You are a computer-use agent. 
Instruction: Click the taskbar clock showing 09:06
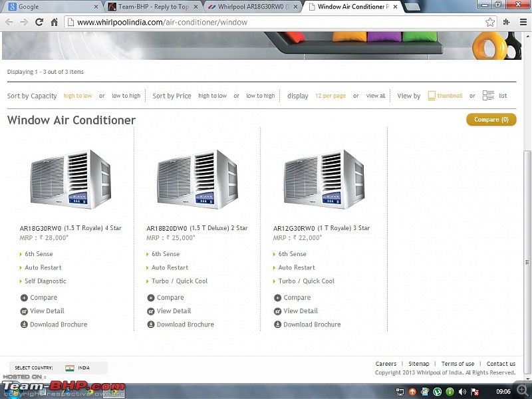coord(503,392)
